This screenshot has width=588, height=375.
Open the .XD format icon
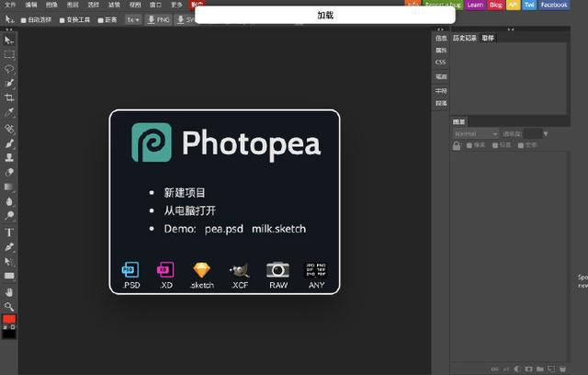[x=165, y=276]
